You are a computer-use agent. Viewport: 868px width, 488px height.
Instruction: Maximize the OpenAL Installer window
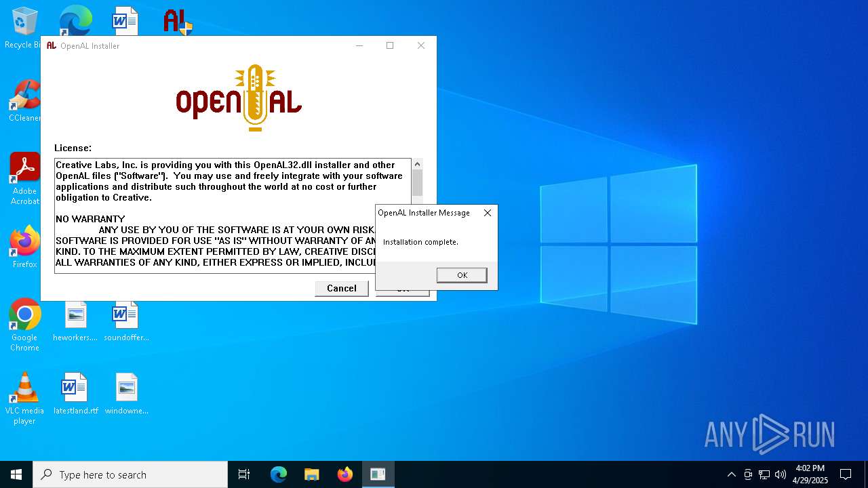(390, 45)
